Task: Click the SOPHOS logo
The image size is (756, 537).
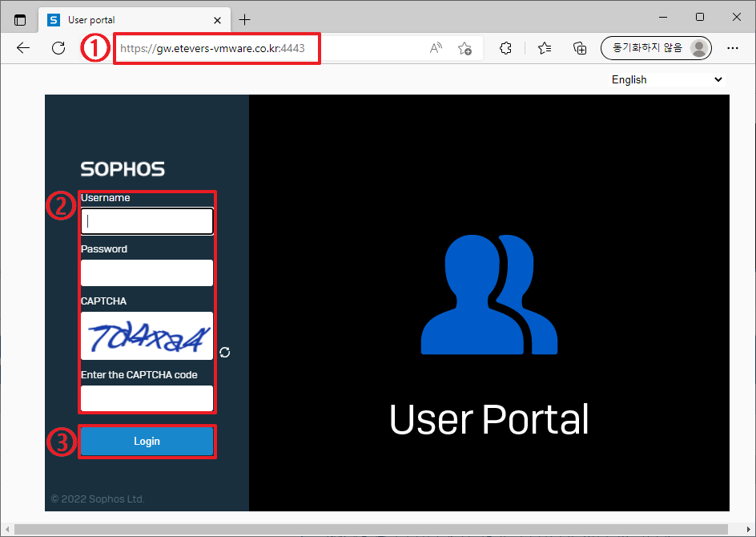Action: (x=123, y=169)
